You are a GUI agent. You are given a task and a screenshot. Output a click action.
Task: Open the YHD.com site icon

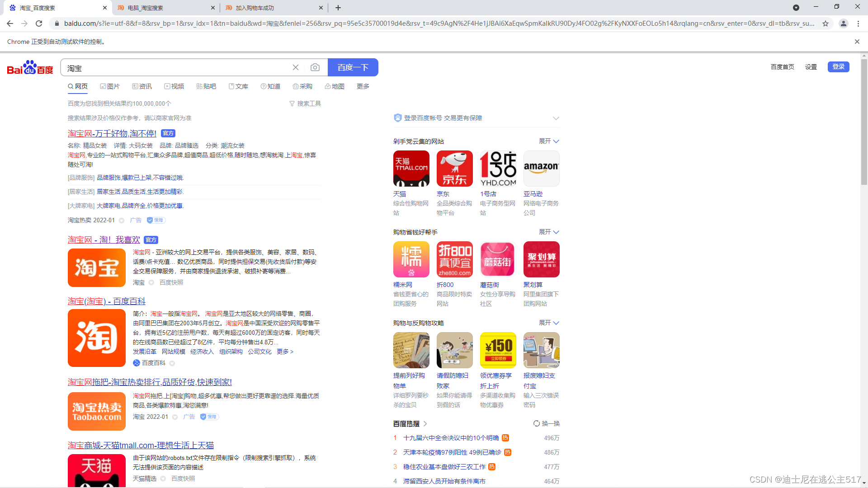coord(498,169)
